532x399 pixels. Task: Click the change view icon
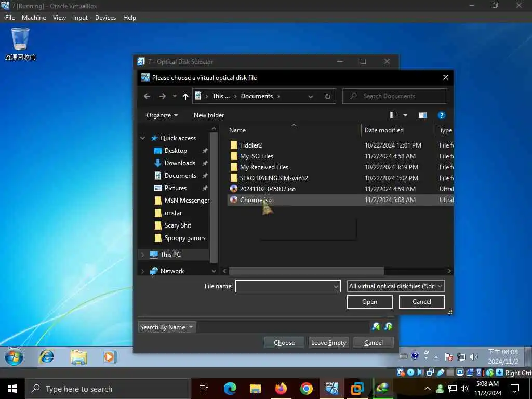394,115
